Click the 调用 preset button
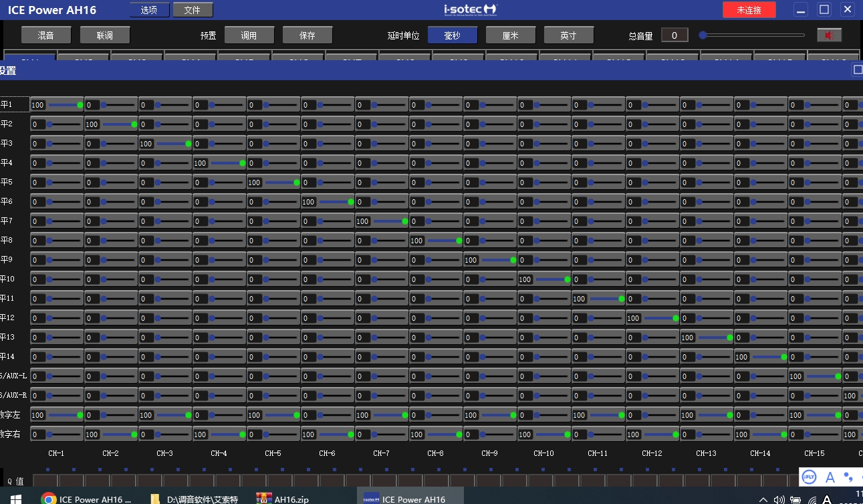The image size is (863, 504). [249, 35]
